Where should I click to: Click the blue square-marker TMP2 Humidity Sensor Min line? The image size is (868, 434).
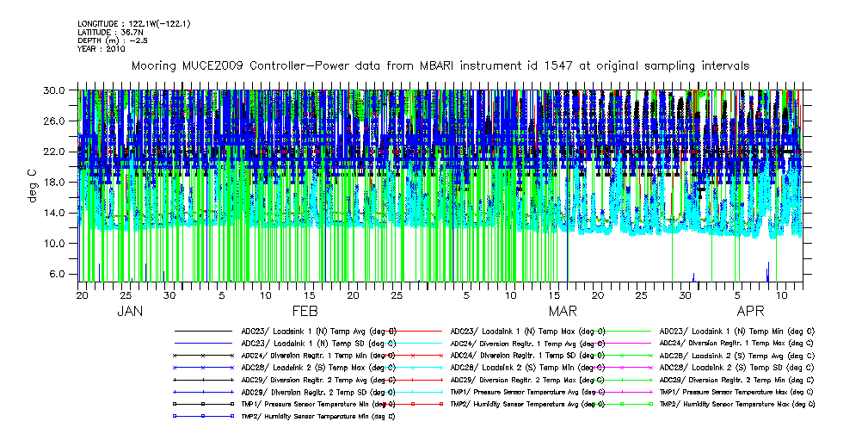[x=203, y=416]
